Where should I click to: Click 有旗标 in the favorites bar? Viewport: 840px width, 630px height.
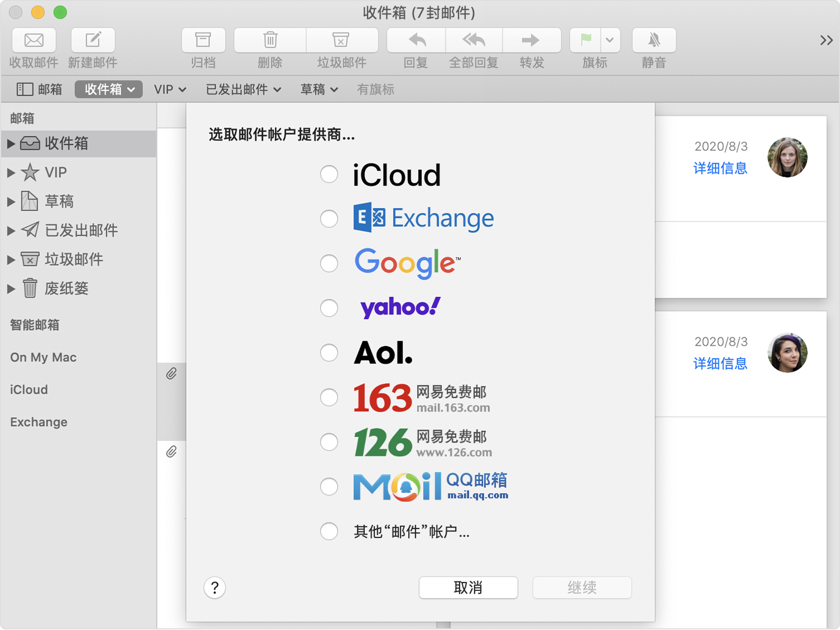point(375,89)
